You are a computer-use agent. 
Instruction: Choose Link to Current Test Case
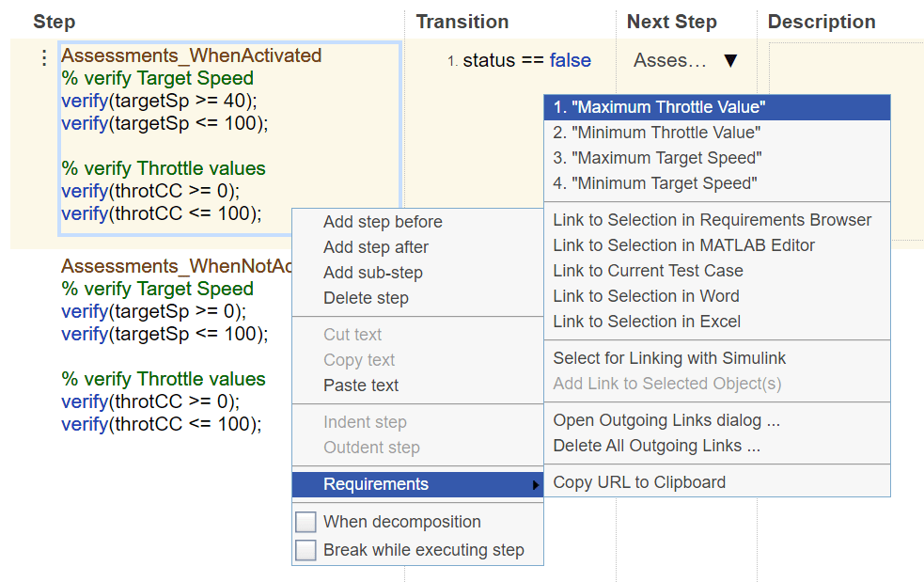tap(648, 271)
